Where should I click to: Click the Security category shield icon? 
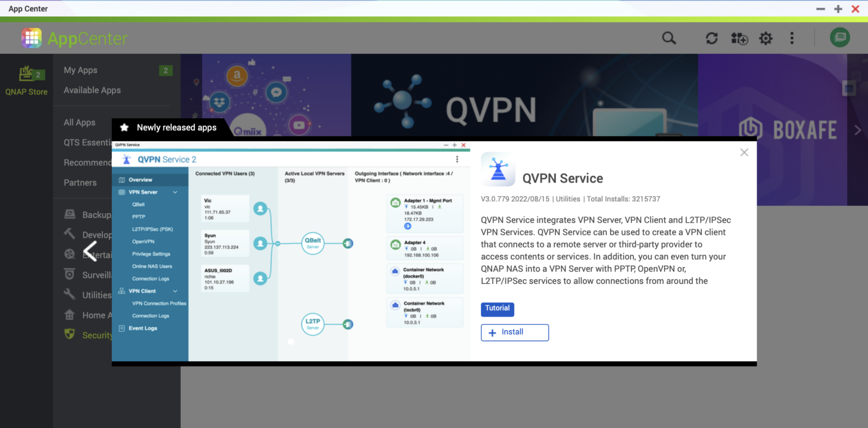click(69, 334)
